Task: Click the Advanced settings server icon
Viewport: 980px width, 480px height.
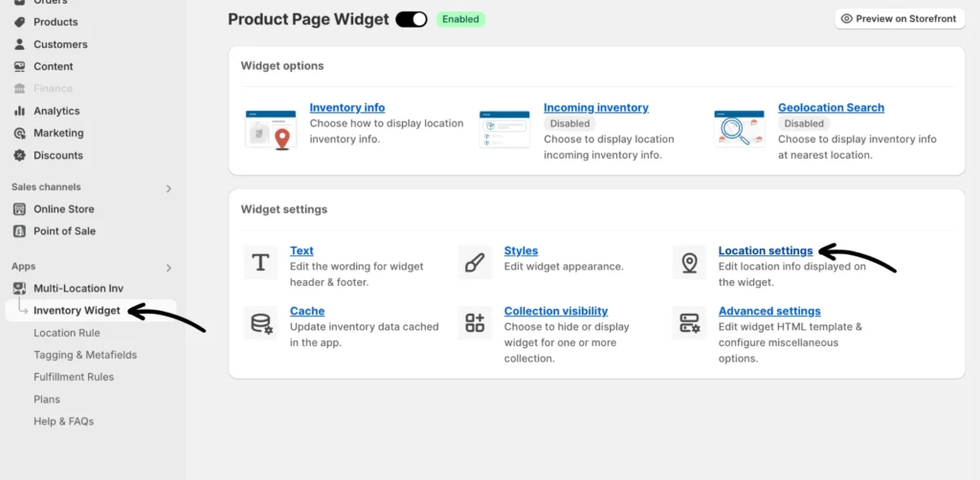Action: [689, 322]
